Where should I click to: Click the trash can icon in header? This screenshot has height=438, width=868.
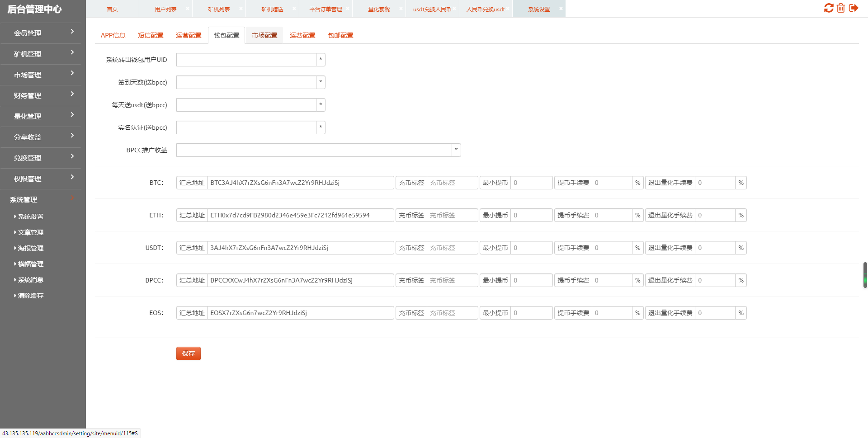pyautogui.click(x=841, y=8)
